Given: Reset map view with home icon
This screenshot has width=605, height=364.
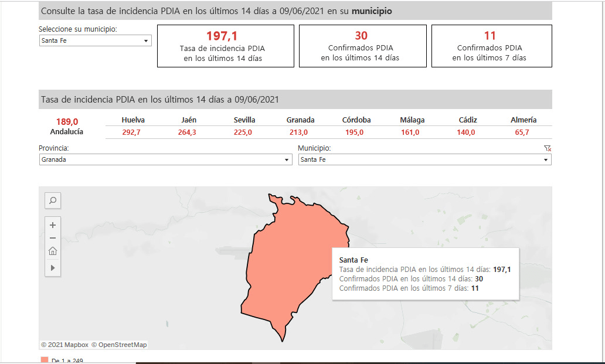Looking at the screenshot, I should (53, 251).
